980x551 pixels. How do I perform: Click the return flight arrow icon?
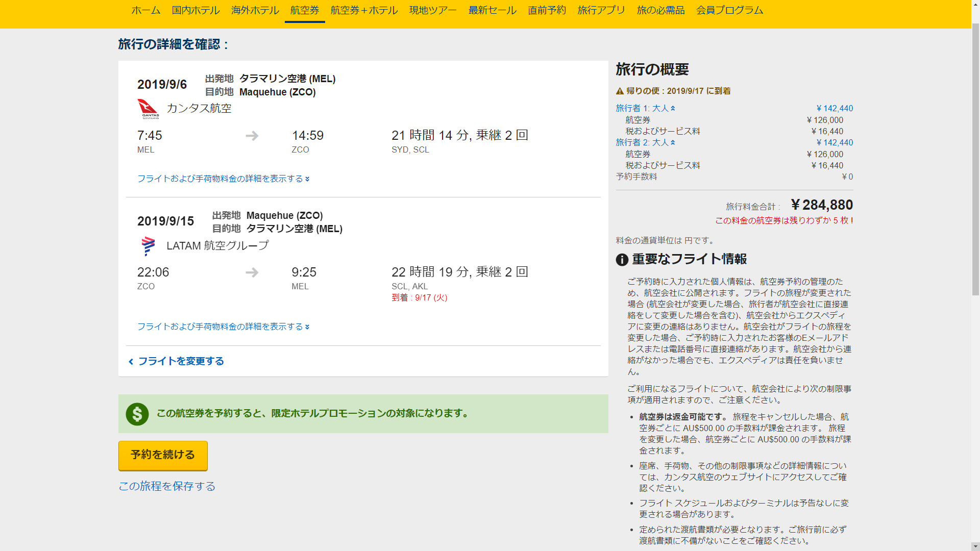click(x=252, y=272)
